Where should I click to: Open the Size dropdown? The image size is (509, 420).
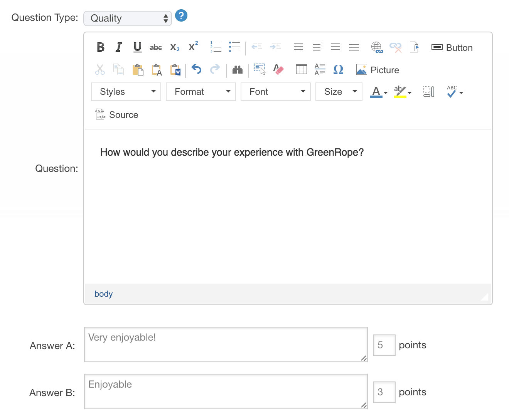[339, 92]
